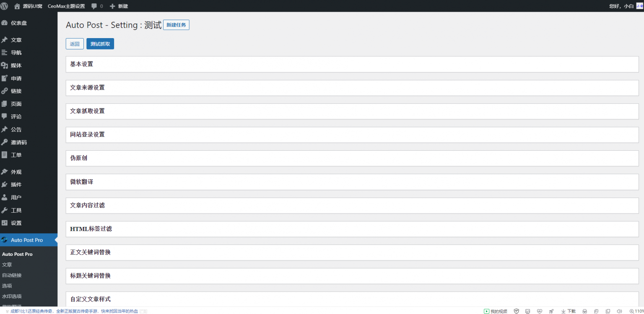Click the 工具 wrench icon
This screenshot has height=314, width=644.
[x=5, y=210]
